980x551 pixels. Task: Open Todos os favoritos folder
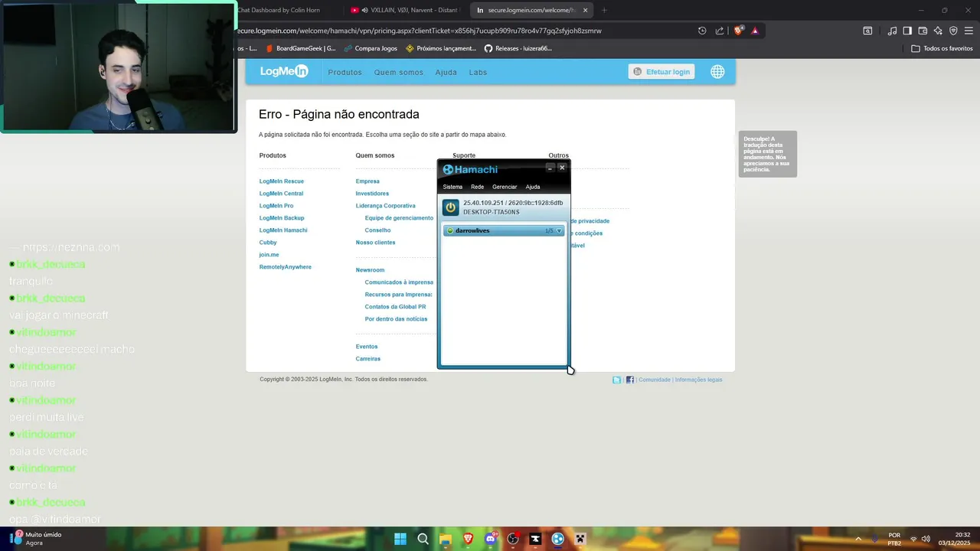pyautogui.click(x=942, y=48)
